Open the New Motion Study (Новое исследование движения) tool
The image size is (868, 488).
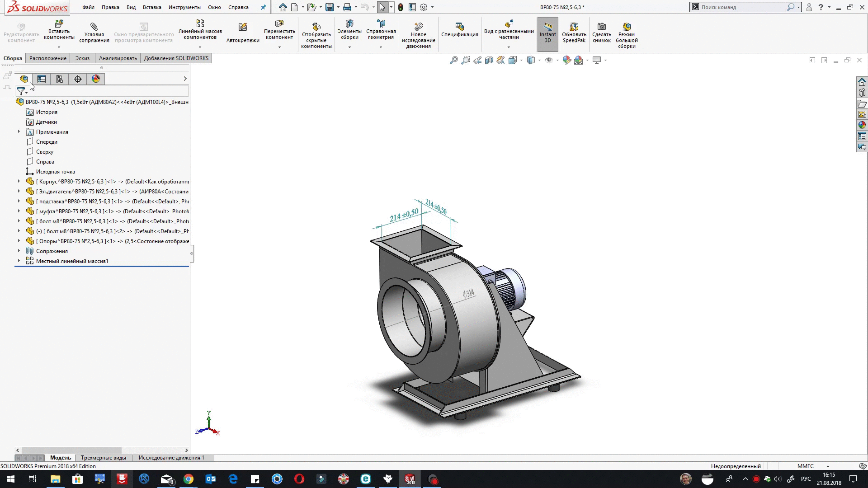coord(418,27)
